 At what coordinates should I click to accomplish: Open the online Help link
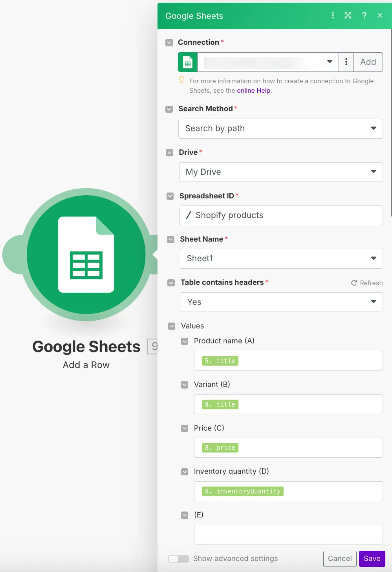click(254, 90)
